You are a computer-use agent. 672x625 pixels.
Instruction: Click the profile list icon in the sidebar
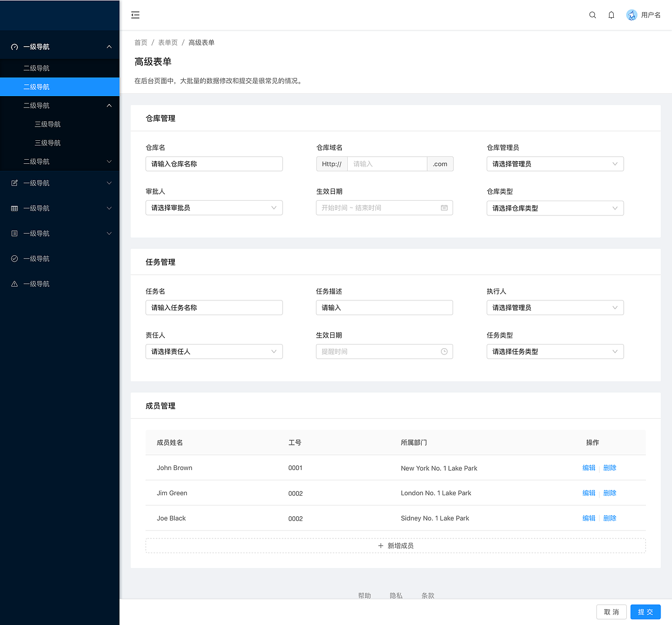[15, 234]
